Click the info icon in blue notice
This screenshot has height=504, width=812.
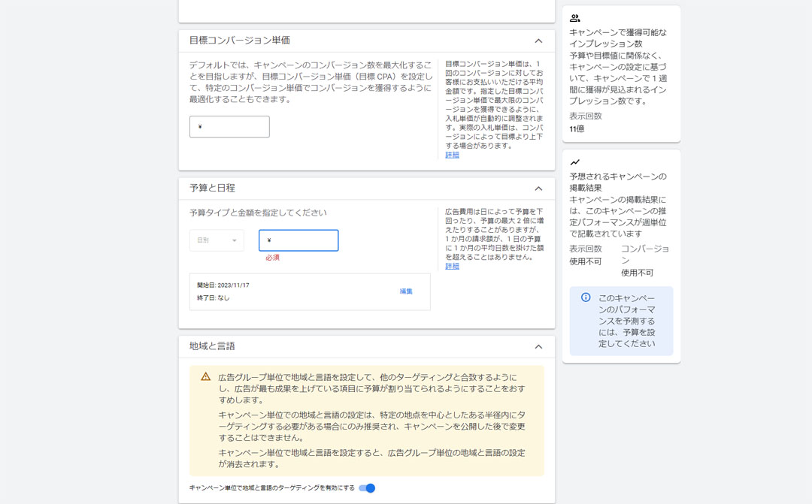pyautogui.click(x=586, y=297)
